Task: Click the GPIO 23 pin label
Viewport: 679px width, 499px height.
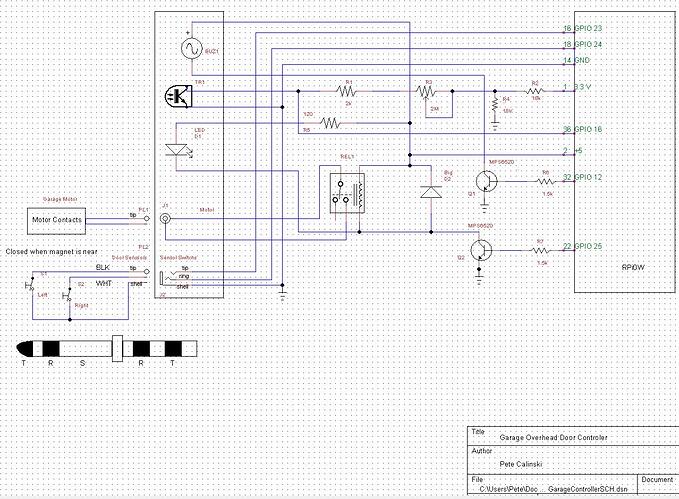Action: pyautogui.click(x=588, y=29)
